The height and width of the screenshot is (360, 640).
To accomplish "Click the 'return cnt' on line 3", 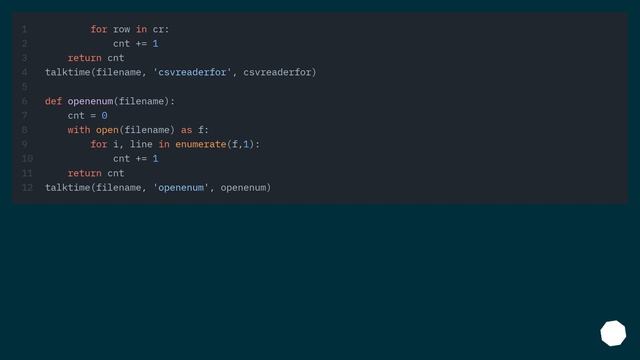I will (x=96, y=58).
